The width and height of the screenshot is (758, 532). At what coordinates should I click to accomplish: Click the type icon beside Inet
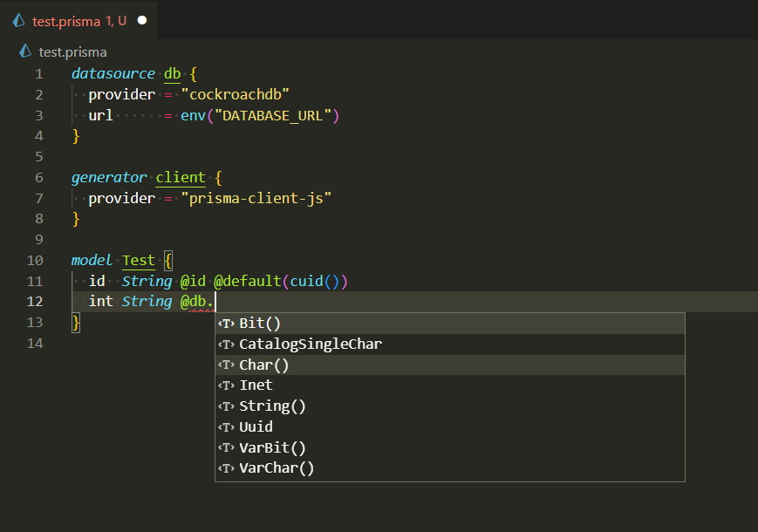coord(226,385)
